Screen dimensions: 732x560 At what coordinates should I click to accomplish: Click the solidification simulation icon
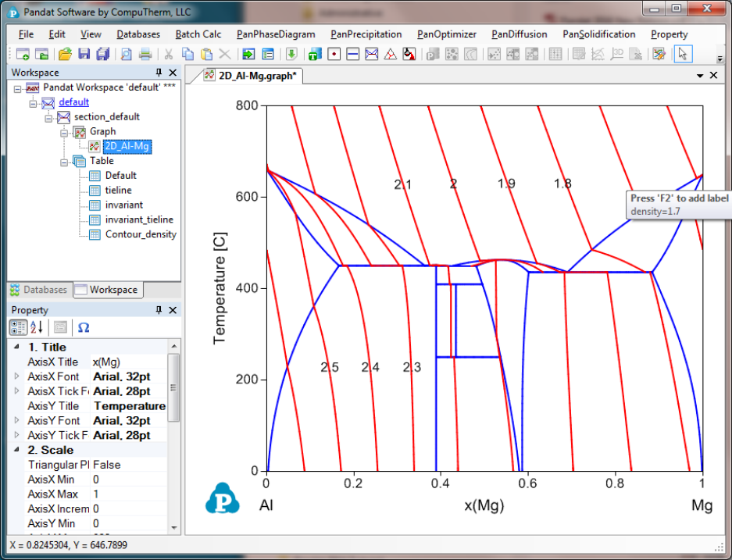(409, 54)
